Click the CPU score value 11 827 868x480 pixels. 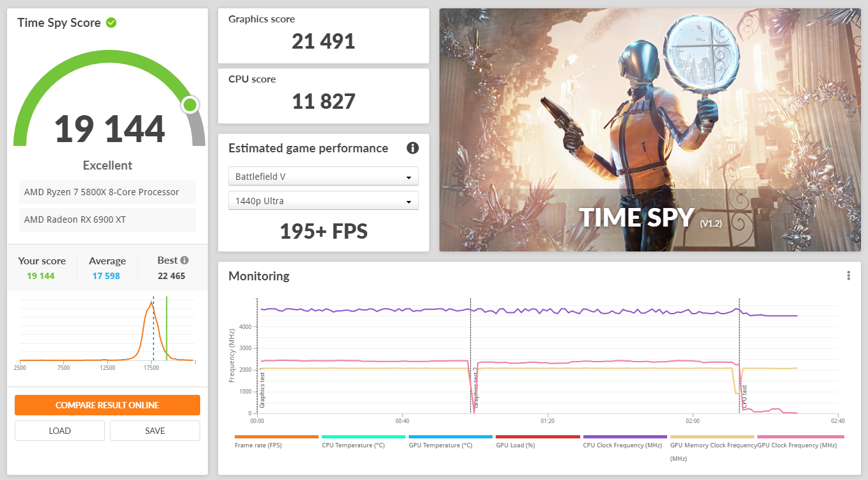(x=323, y=101)
